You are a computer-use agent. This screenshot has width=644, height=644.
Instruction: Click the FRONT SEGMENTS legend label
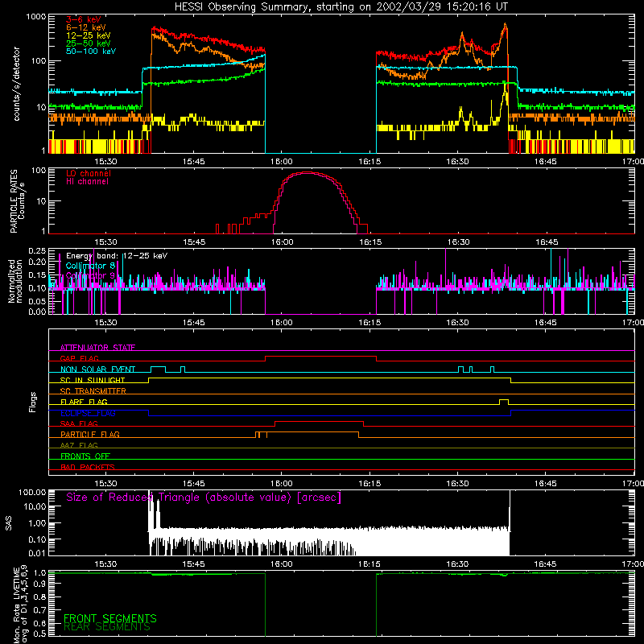110,618
